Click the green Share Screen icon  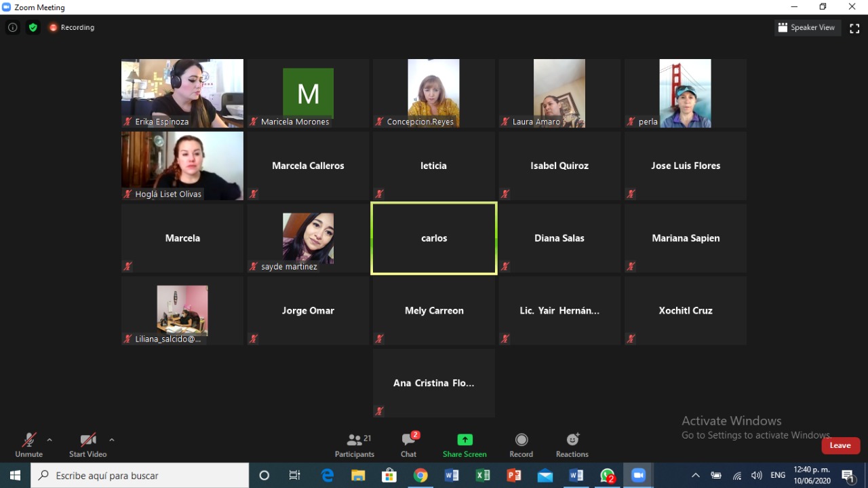tap(465, 440)
